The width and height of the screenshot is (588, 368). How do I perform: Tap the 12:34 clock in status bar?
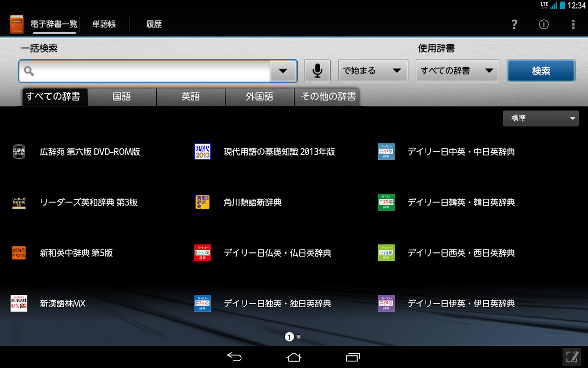[577, 6]
